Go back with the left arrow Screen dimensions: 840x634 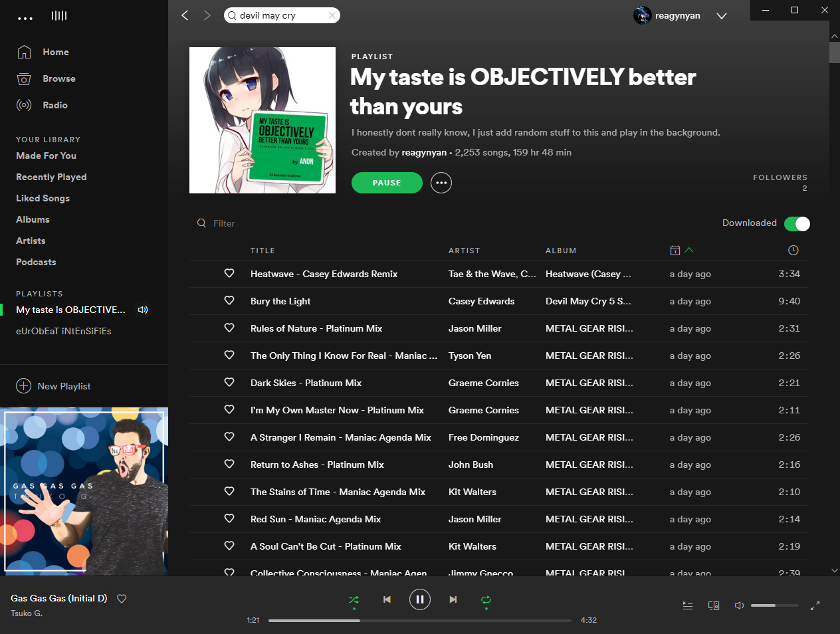(185, 15)
